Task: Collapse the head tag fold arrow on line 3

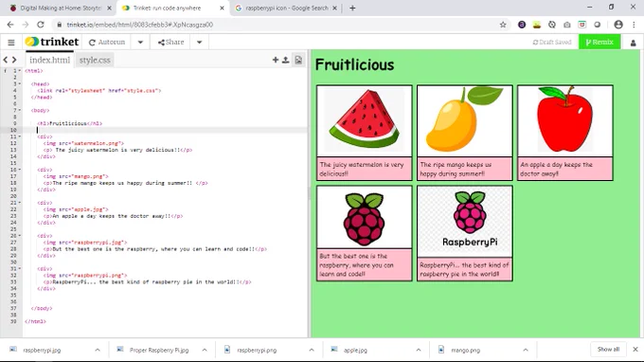Action: (x=20, y=83)
